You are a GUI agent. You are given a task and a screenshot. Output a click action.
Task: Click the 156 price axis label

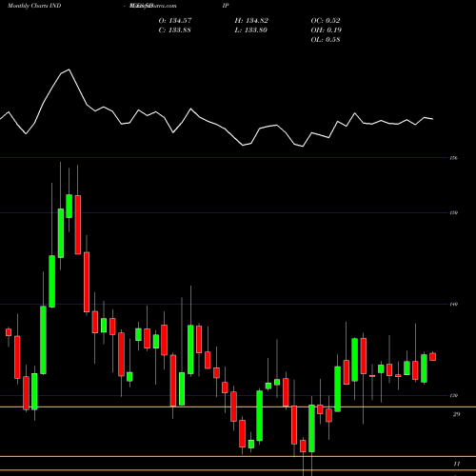point(454,158)
